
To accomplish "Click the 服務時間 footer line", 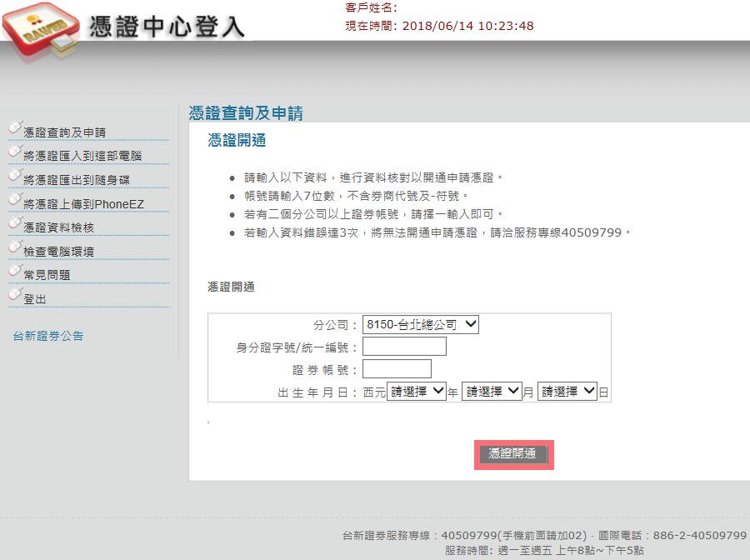I will [x=544, y=551].
